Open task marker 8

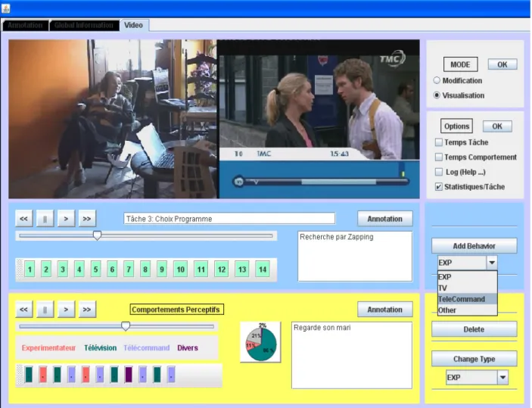click(x=145, y=269)
